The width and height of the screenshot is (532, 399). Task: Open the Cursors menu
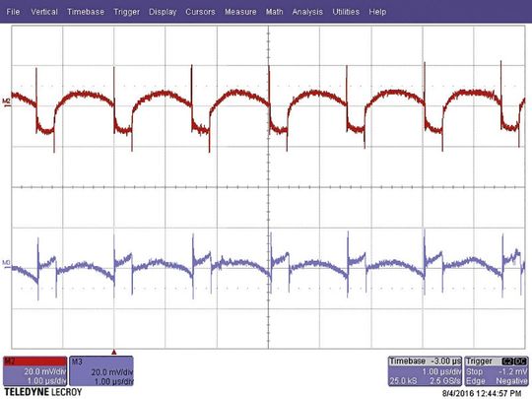pyautogui.click(x=200, y=12)
